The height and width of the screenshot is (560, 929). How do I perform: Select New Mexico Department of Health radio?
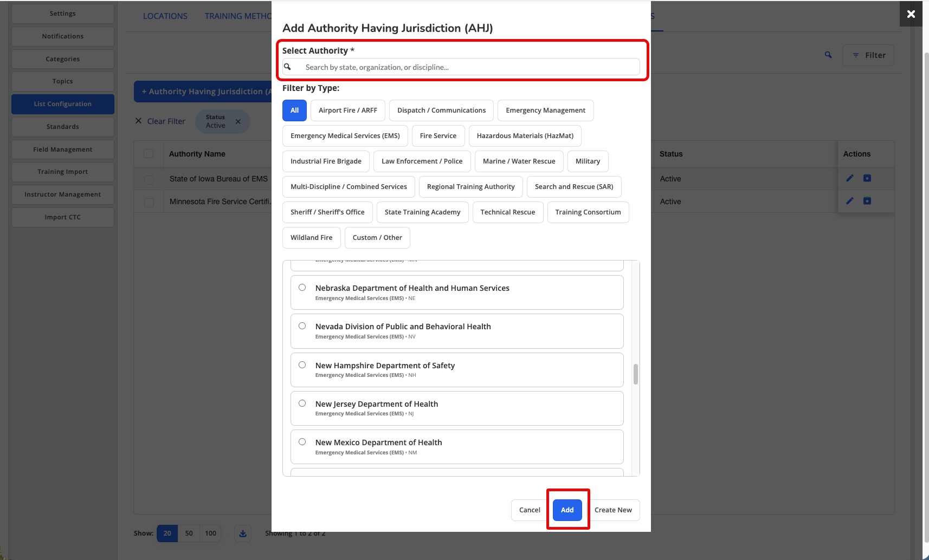302,442
